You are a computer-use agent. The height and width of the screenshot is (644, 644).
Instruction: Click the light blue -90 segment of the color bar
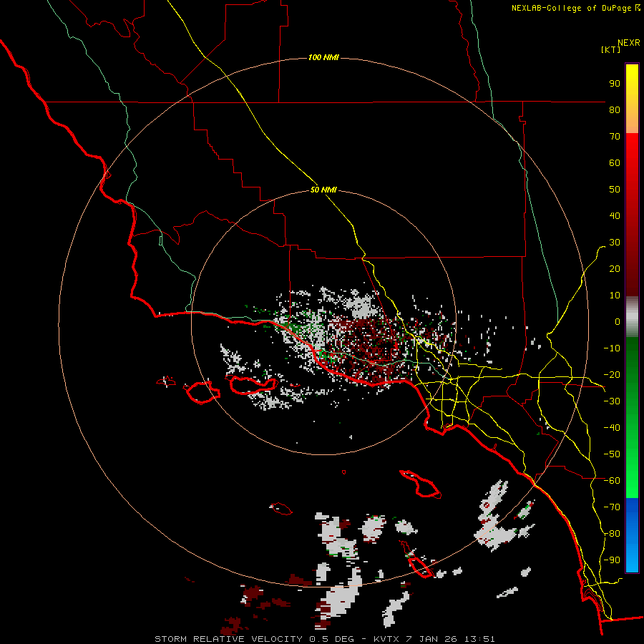(632, 559)
